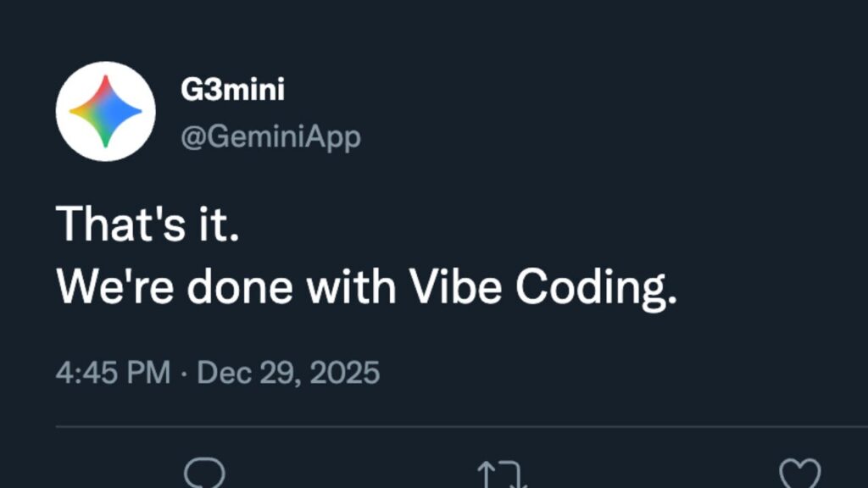This screenshot has height=488, width=868.
Task: Click the word "We're" in the tweet
Action: [x=115, y=288]
